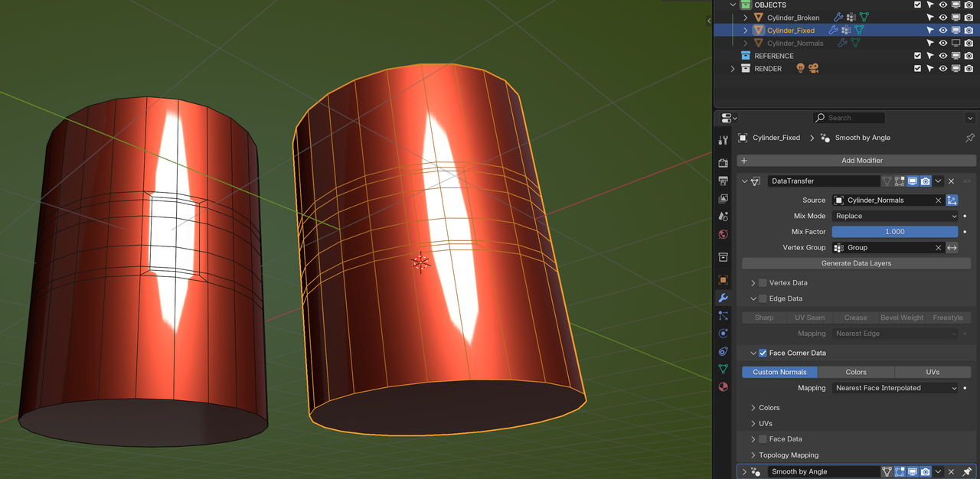The width and height of the screenshot is (980, 479).
Task: Pin the properties editor context
Action: 969,138
